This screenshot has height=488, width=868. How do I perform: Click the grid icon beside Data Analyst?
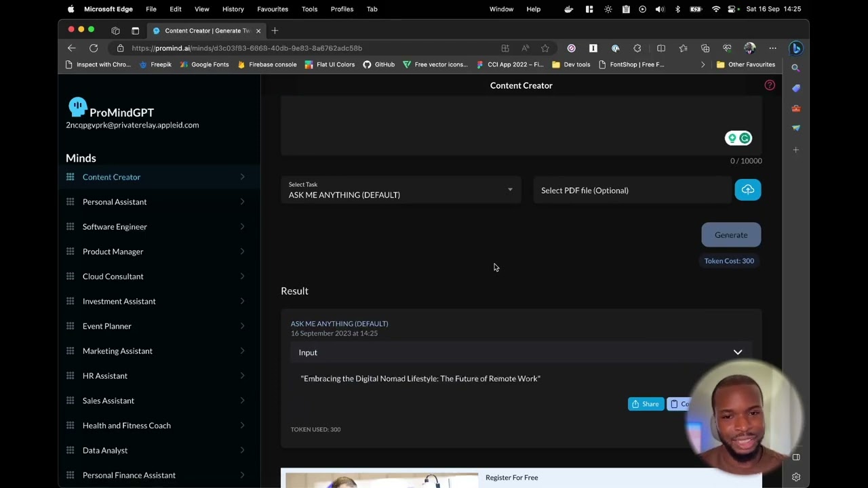tap(70, 450)
